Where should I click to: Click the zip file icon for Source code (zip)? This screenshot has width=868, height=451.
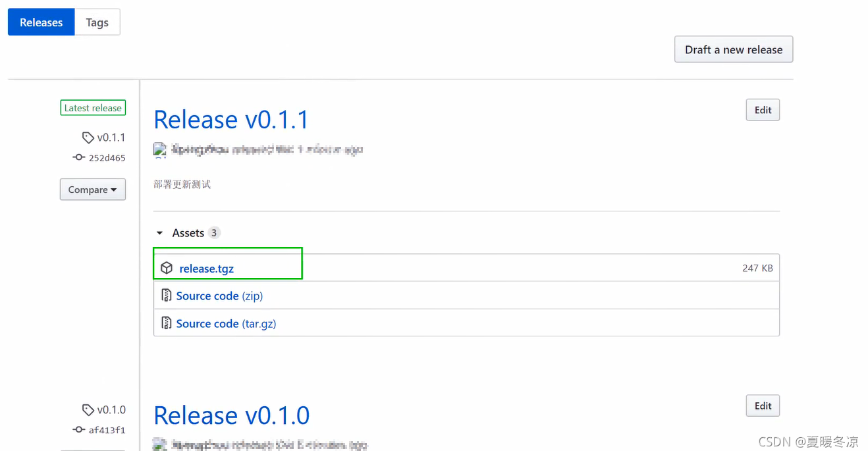coord(167,296)
